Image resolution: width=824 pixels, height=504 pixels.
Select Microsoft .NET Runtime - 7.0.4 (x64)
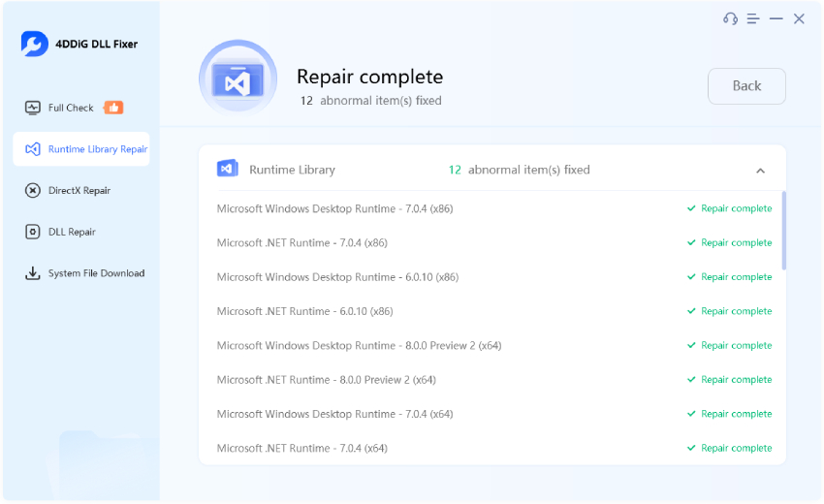click(x=302, y=449)
